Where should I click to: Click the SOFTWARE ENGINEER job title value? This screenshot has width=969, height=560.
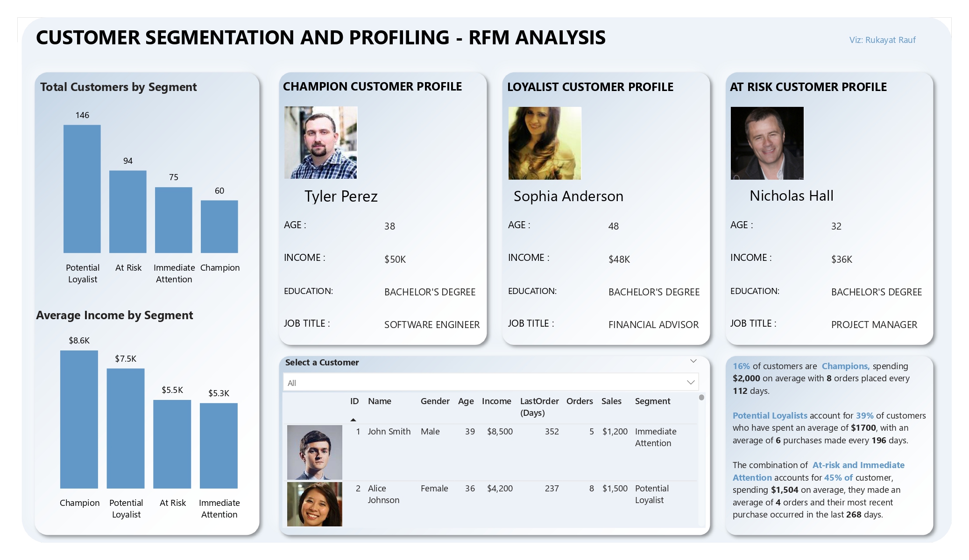[x=432, y=325]
